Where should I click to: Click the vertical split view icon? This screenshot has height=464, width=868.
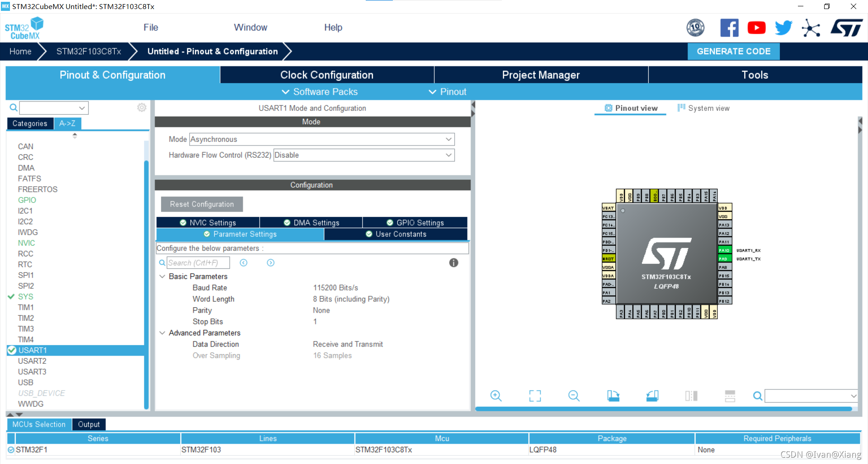(691, 396)
